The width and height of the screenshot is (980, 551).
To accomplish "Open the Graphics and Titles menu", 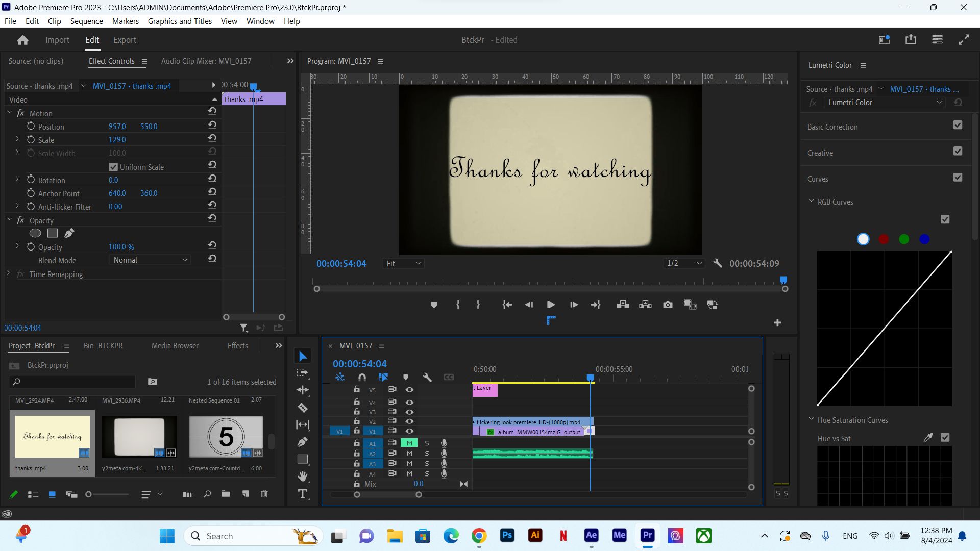I will click(180, 21).
